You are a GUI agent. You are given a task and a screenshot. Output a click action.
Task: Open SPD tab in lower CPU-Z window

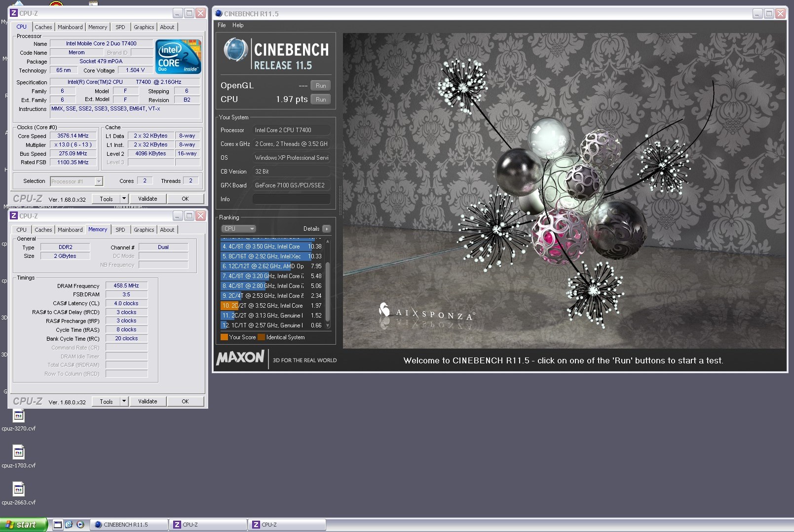(x=120, y=230)
